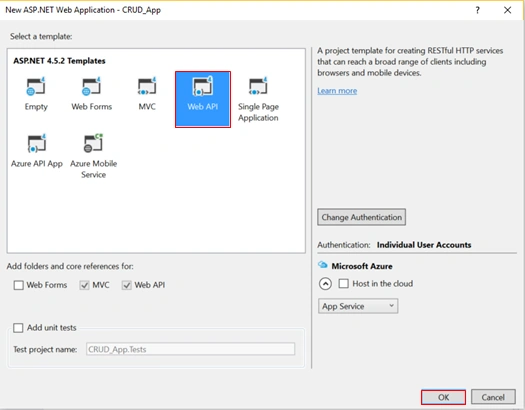The image size is (525, 410).
Task: Click the Individual User Accounts text
Action: pyautogui.click(x=424, y=245)
